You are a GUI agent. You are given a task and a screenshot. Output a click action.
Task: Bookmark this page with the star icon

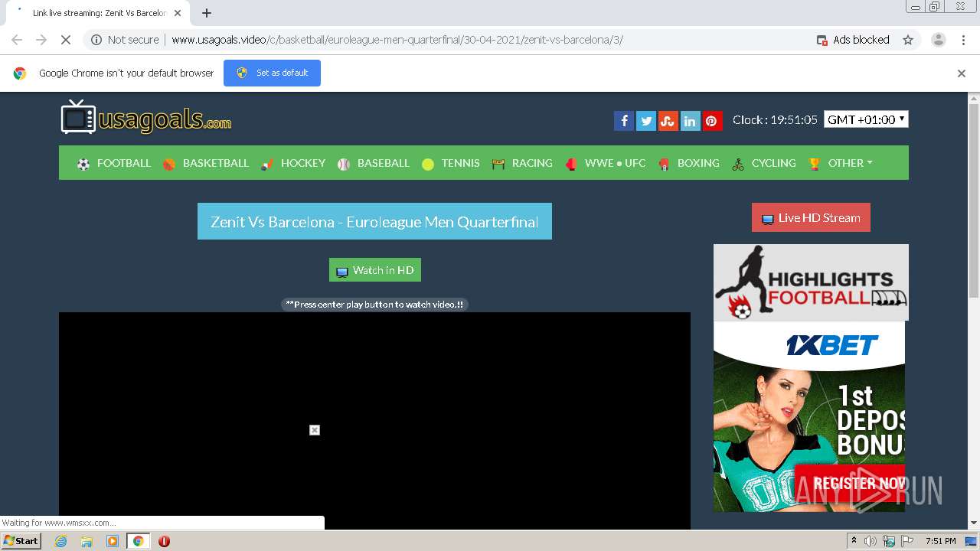pyautogui.click(x=908, y=40)
